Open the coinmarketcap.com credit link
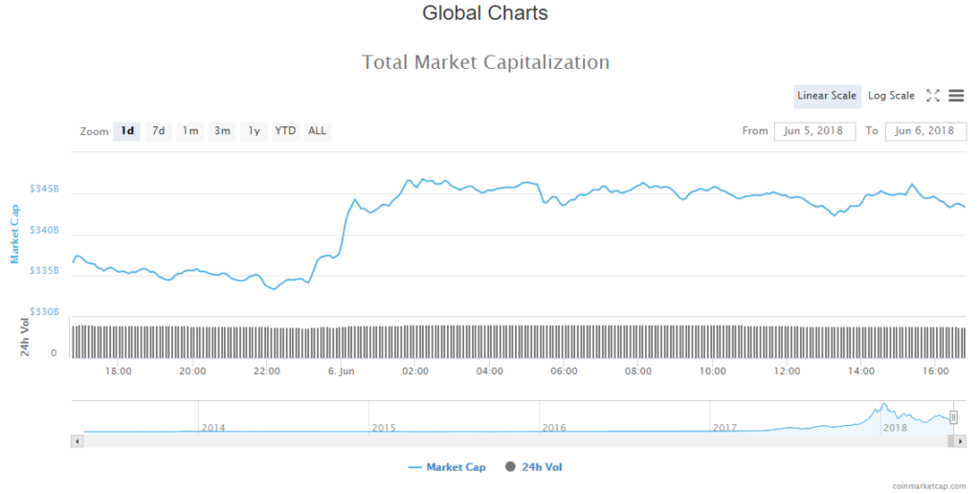980x494 pixels. pos(928,486)
